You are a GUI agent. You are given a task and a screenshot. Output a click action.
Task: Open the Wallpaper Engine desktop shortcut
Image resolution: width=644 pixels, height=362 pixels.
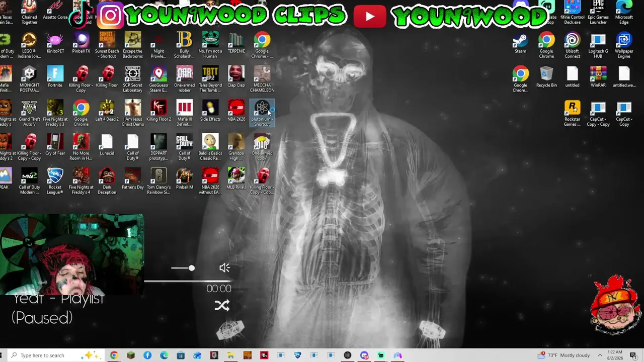tap(624, 45)
